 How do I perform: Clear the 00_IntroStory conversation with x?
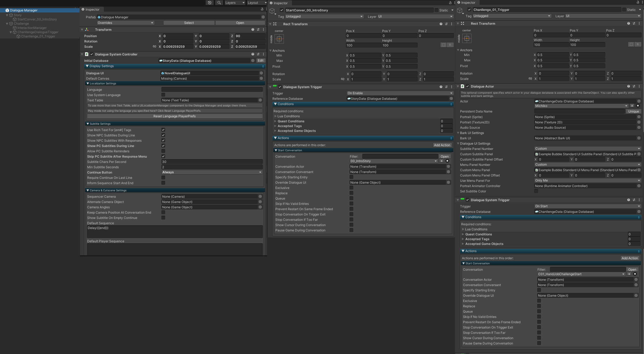(442, 161)
